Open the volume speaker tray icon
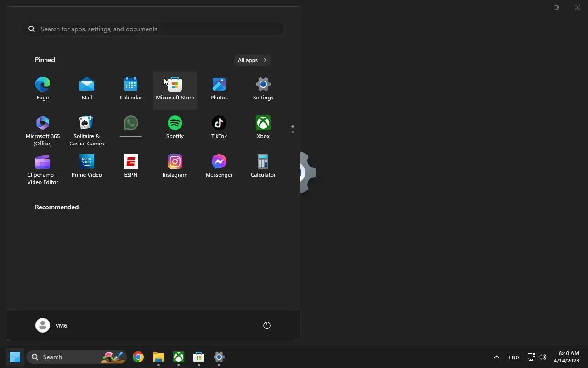This screenshot has height=368, width=588. click(x=543, y=357)
